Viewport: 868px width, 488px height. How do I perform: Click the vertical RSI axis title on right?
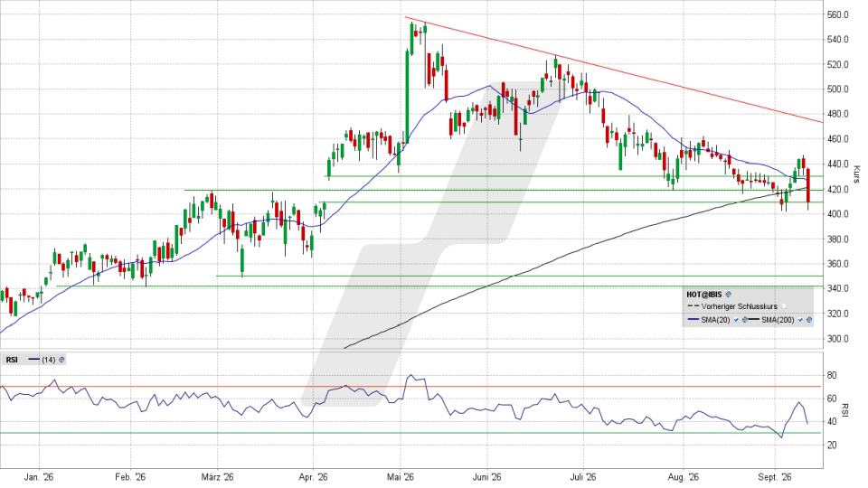tap(845, 410)
